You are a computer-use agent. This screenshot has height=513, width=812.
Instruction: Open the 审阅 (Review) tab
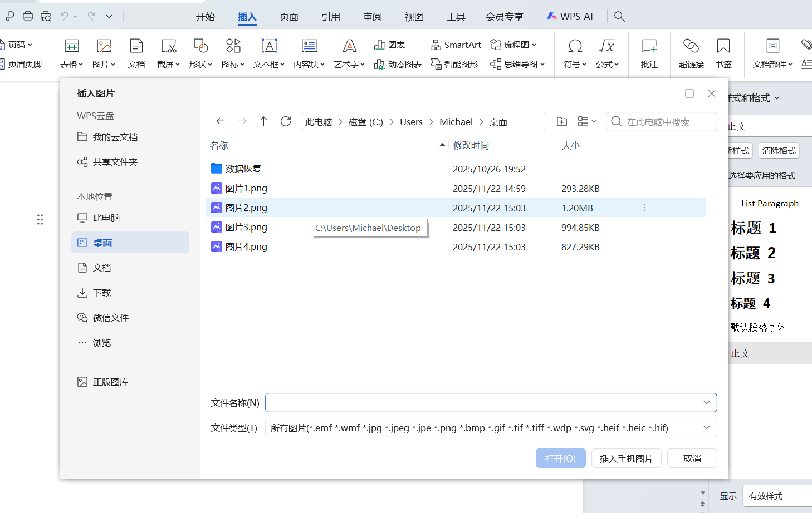pyautogui.click(x=373, y=17)
